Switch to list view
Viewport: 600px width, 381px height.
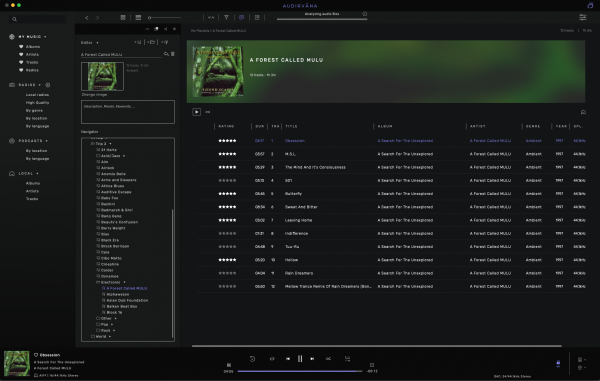[x=138, y=18]
